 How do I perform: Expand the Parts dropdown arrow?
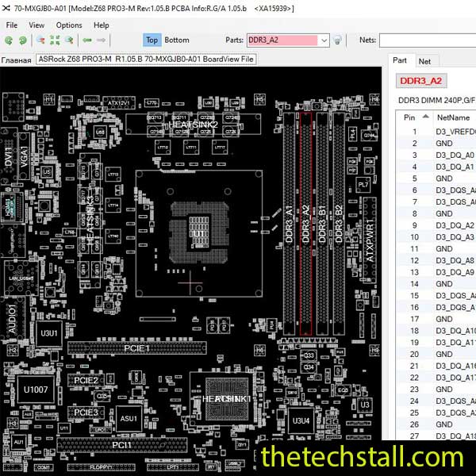tap(324, 40)
